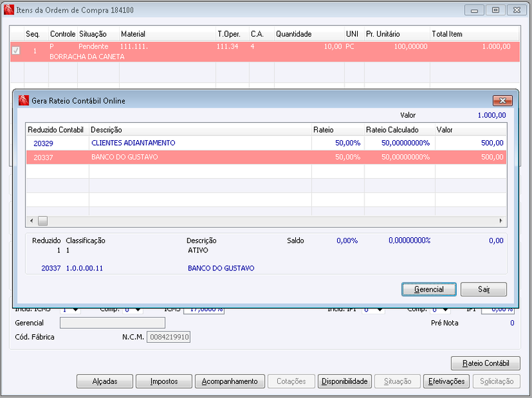Click the Gerencial text field
Viewport: 532px width, 398px height.
[x=112, y=323]
